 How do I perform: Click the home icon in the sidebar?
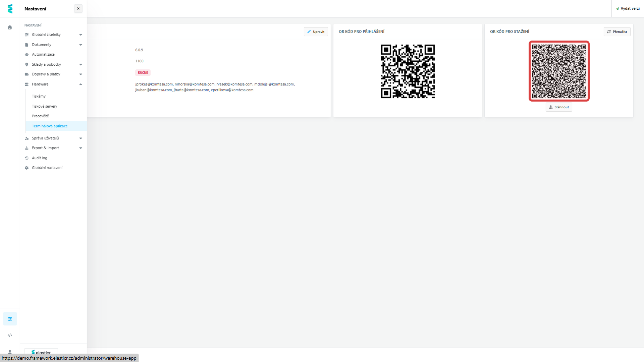pyautogui.click(x=10, y=27)
